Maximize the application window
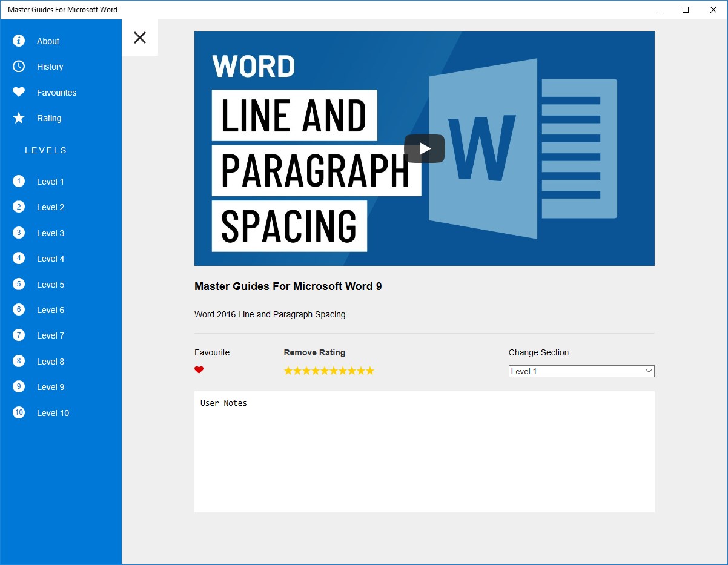 686,10
